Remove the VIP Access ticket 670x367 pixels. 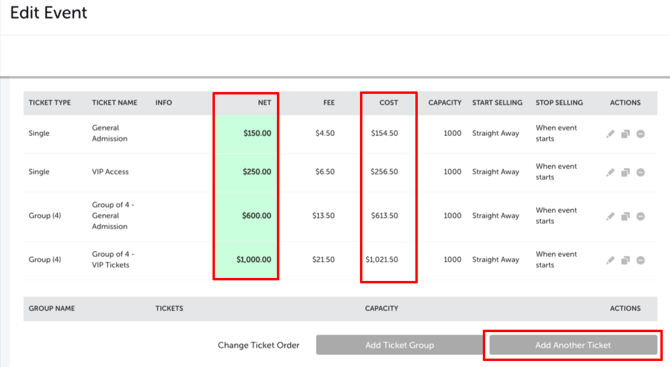pos(640,173)
